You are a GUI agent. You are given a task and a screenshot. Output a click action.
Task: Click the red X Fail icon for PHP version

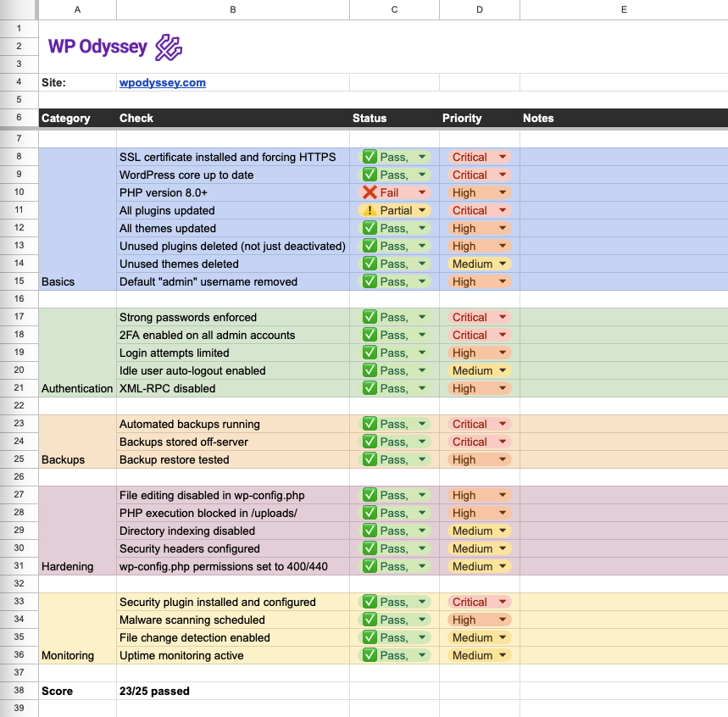(x=370, y=192)
